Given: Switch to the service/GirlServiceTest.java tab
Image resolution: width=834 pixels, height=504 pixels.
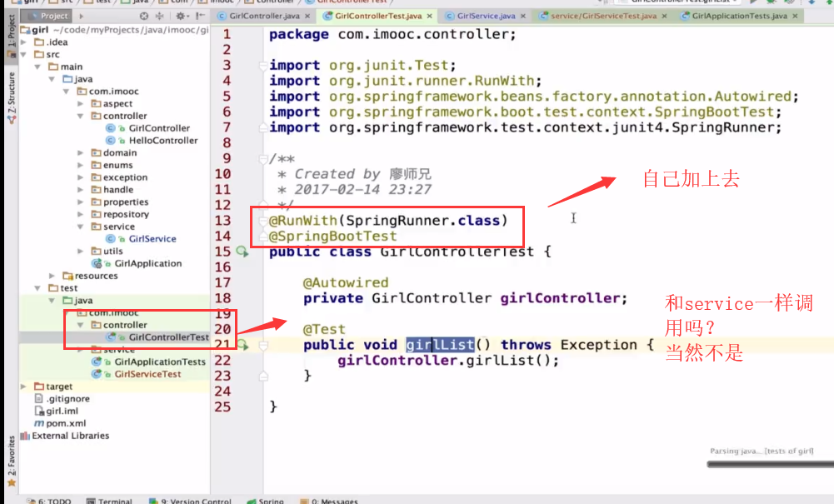Looking at the screenshot, I should [x=603, y=16].
